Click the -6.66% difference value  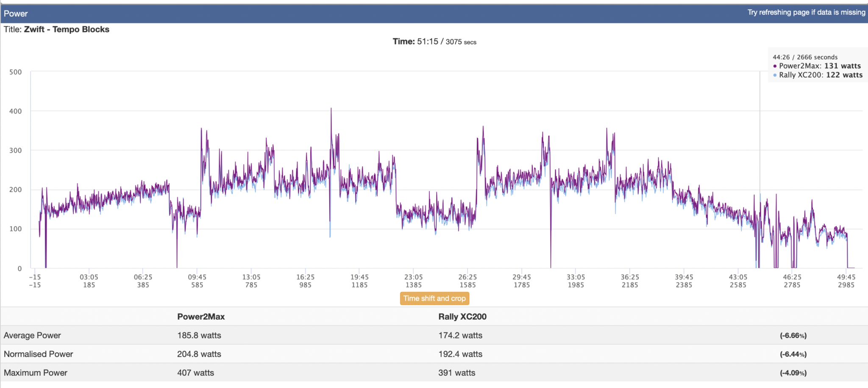[x=793, y=335]
